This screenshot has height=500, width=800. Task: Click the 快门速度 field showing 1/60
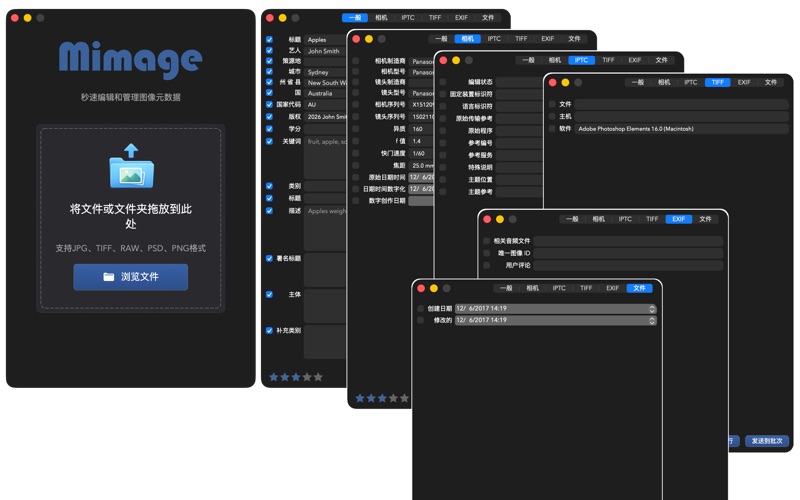[421, 153]
